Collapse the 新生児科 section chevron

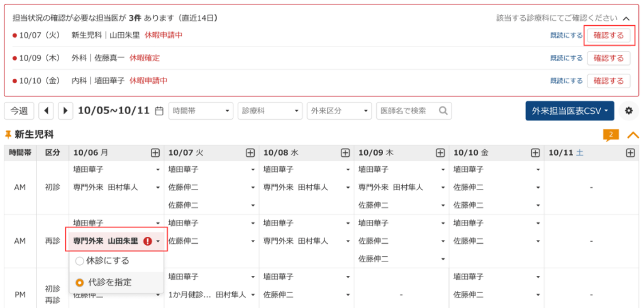633,135
